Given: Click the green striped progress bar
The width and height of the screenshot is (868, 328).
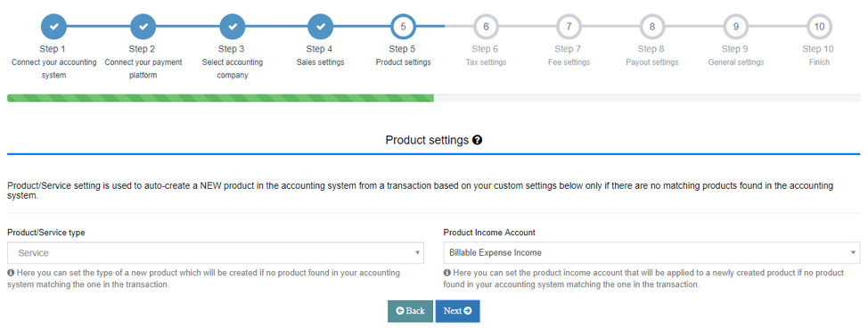Looking at the screenshot, I should pyautogui.click(x=220, y=98).
